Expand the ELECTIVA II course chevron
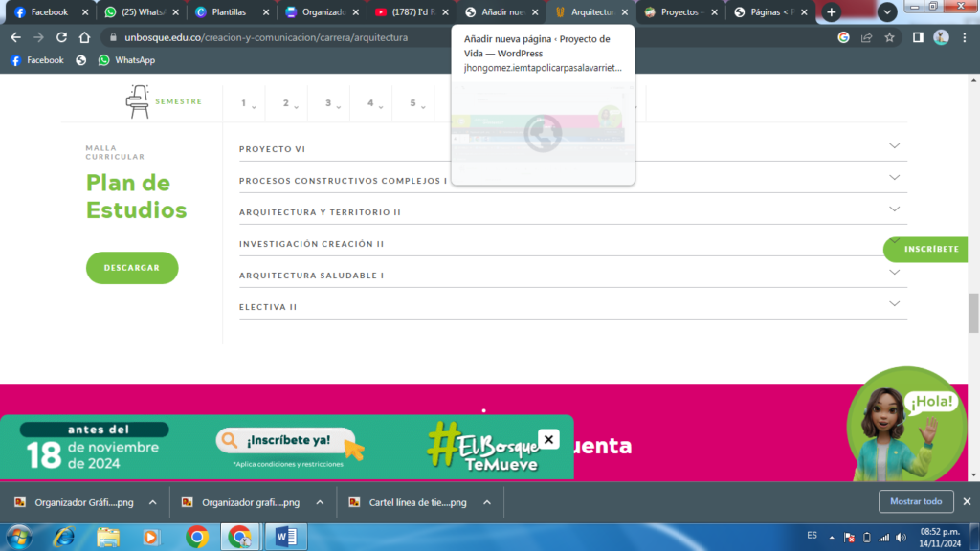The width and height of the screenshot is (980, 551). tap(894, 304)
